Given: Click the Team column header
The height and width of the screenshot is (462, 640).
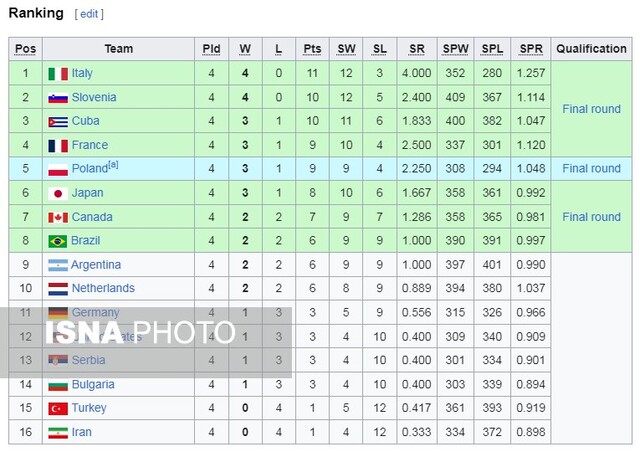Looking at the screenshot, I should [118, 49].
